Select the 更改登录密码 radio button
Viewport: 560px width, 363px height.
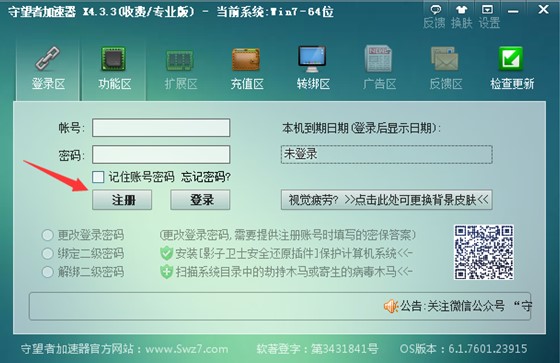pos(48,235)
